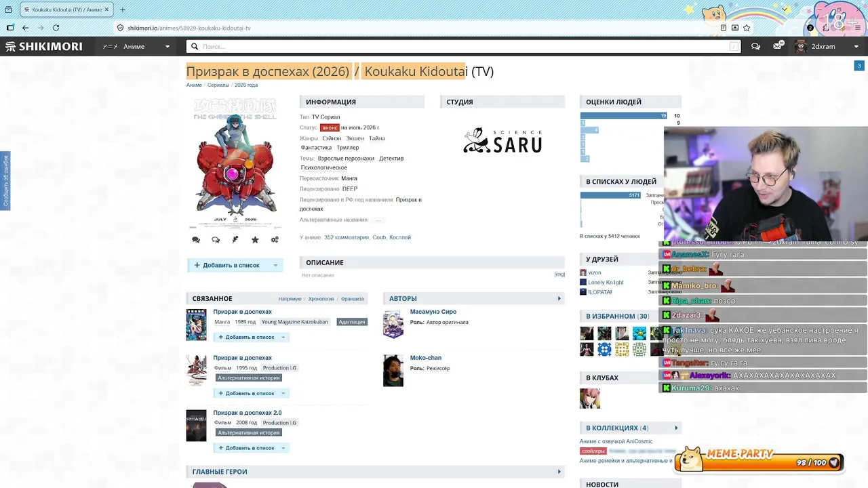Open the reviews bubble icon under the poster

click(216, 239)
